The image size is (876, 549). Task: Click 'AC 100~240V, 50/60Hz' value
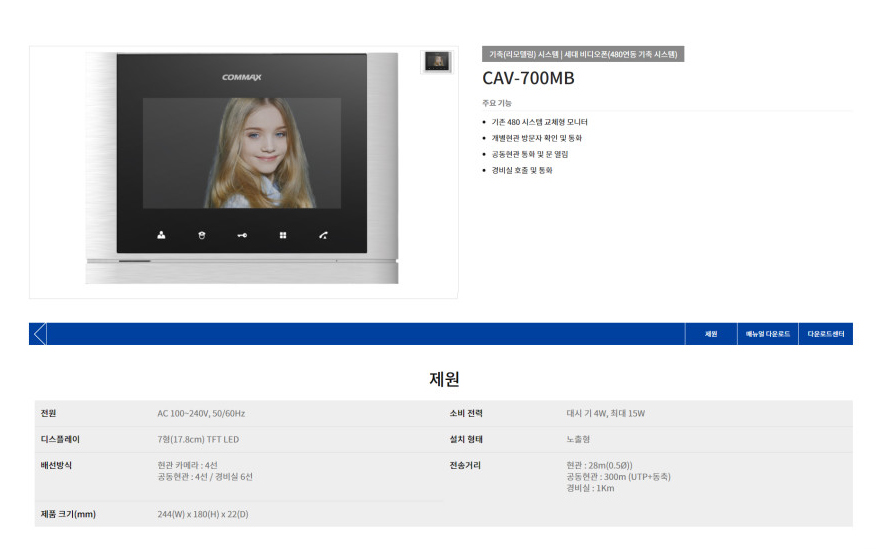pyautogui.click(x=201, y=413)
